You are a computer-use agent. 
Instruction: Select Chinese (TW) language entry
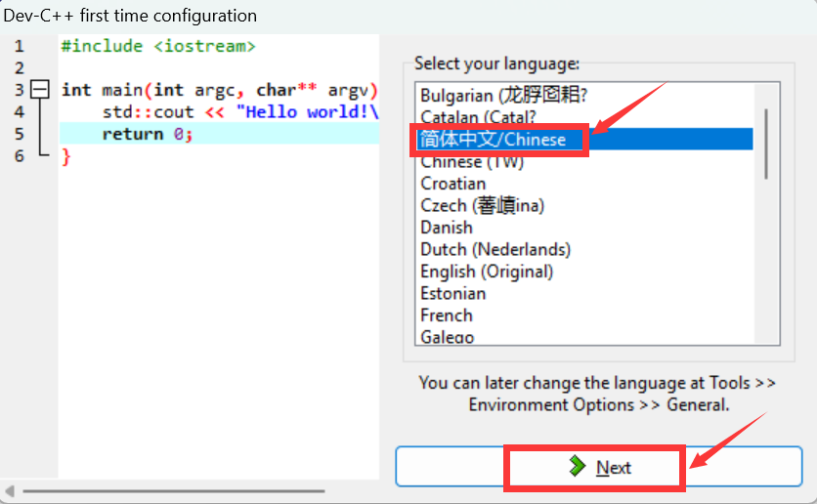click(x=584, y=161)
